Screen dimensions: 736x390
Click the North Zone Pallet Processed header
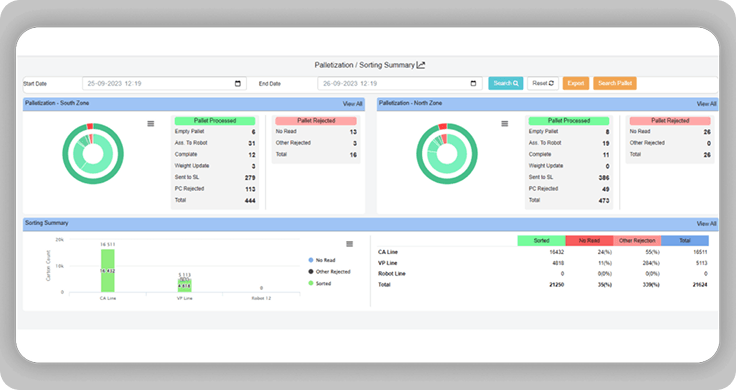click(569, 121)
